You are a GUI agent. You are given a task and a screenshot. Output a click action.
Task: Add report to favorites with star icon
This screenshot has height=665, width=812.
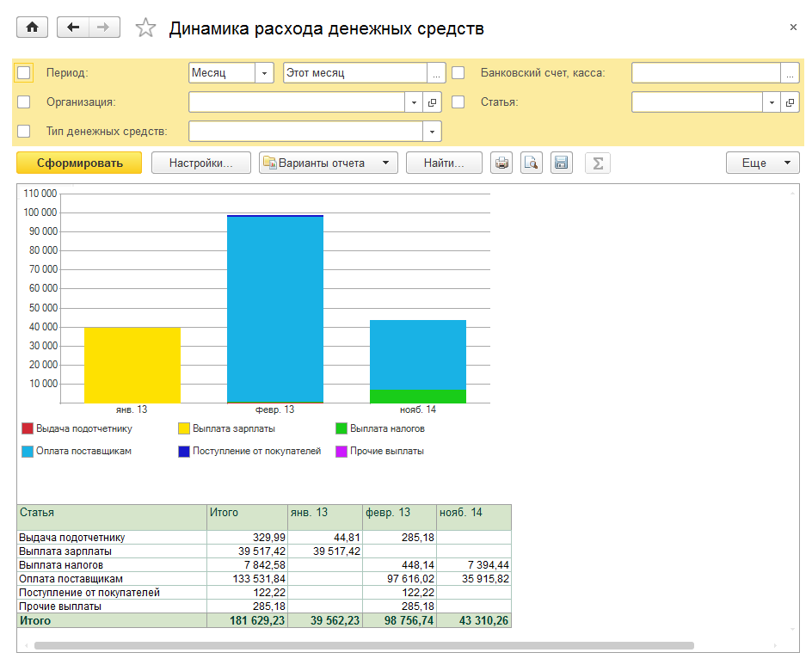pyautogui.click(x=145, y=28)
